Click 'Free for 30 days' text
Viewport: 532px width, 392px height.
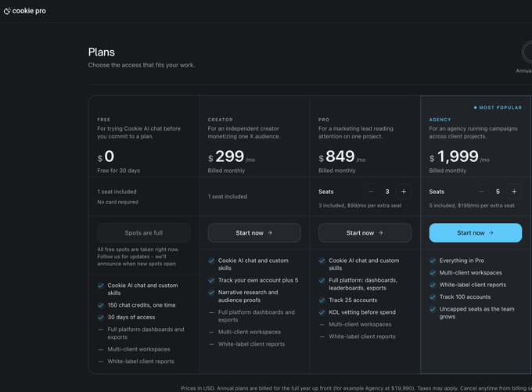coord(118,171)
